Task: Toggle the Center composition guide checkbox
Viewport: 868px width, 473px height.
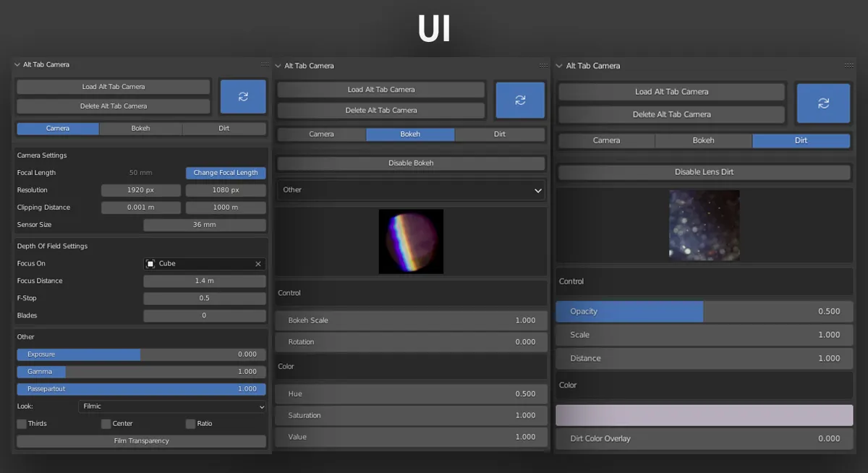Action: coord(106,424)
